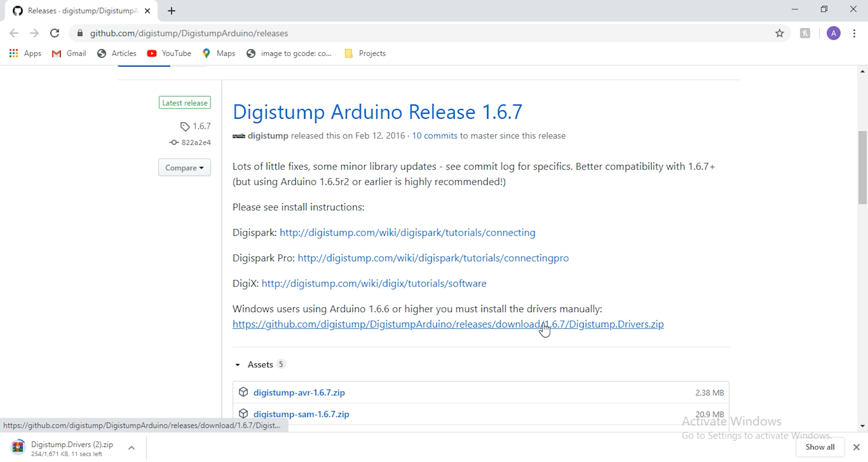Open the Digispark Pro connectingpro link
Screen dimensions: 868x462
pos(433,258)
